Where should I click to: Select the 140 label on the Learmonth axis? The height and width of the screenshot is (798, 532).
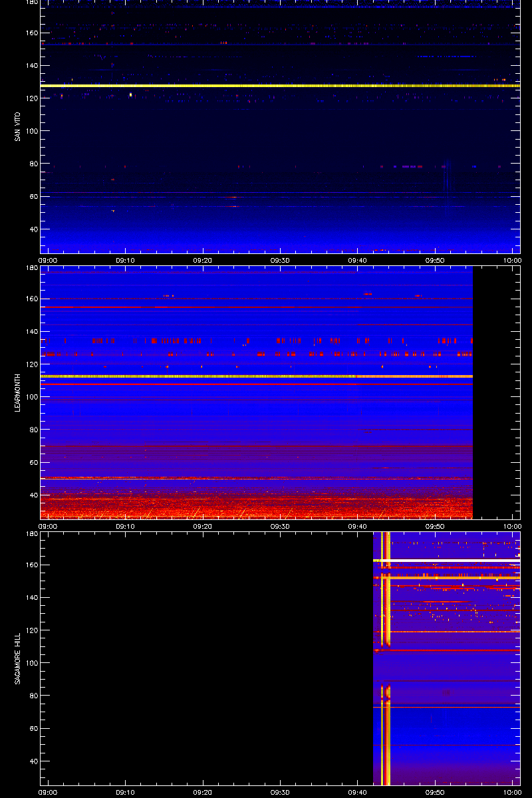(x=31, y=331)
